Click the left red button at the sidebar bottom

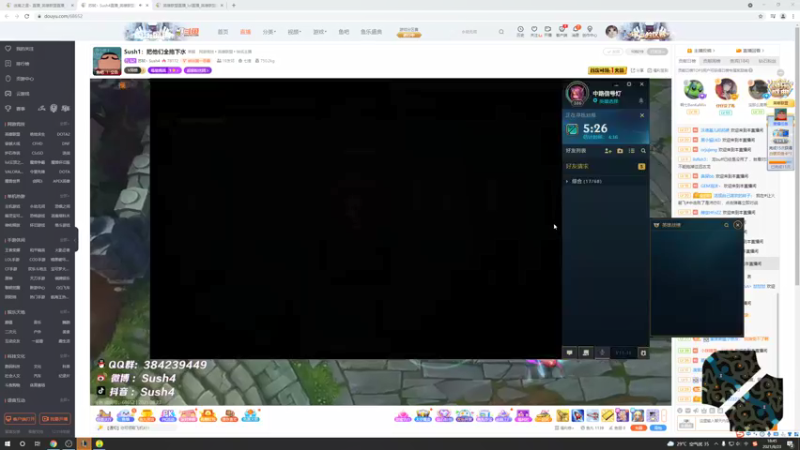pyautogui.click(x=20, y=419)
